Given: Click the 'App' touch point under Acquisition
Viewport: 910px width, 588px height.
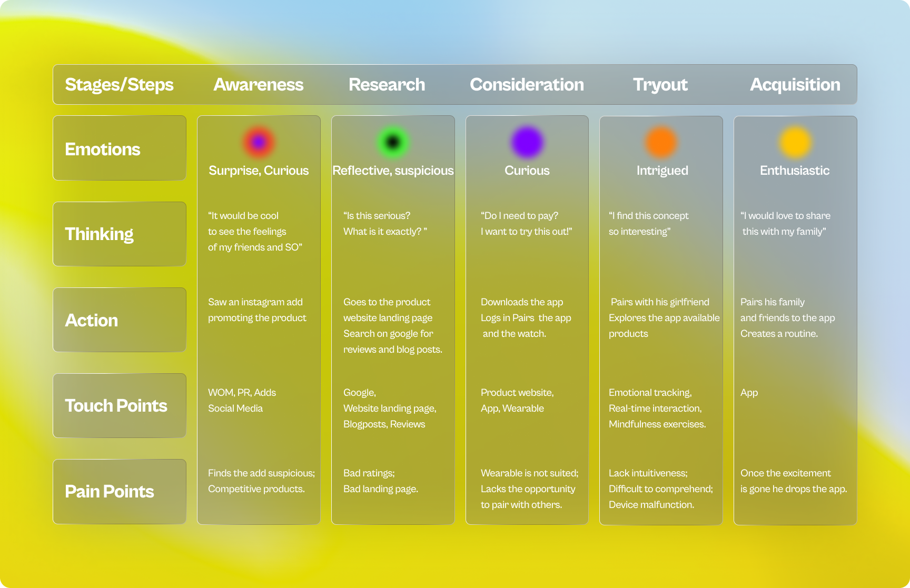Looking at the screenshot, I should click(x=749, y=393).
